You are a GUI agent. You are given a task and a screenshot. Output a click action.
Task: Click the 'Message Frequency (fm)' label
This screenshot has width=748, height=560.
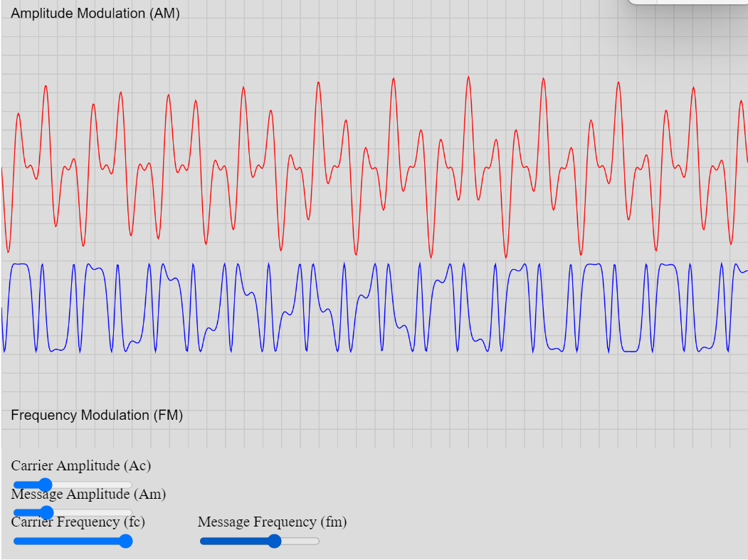pyautogui.click(x=273, y=522)
